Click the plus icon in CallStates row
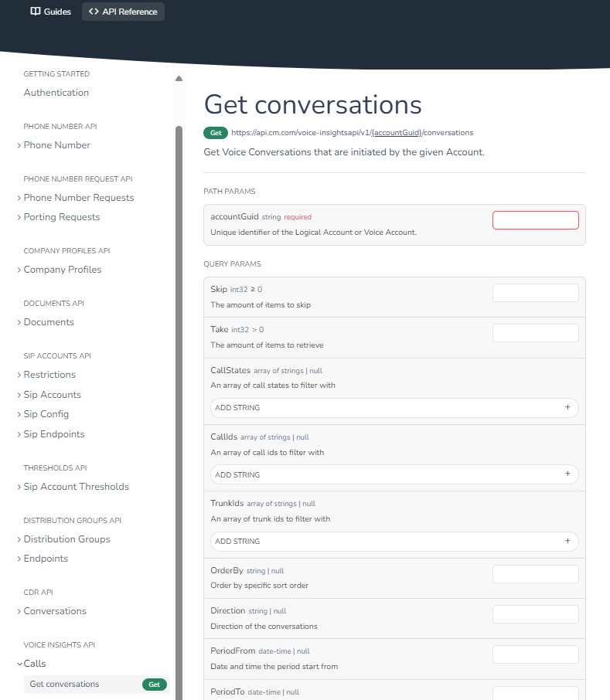 (x=567, y=407)
